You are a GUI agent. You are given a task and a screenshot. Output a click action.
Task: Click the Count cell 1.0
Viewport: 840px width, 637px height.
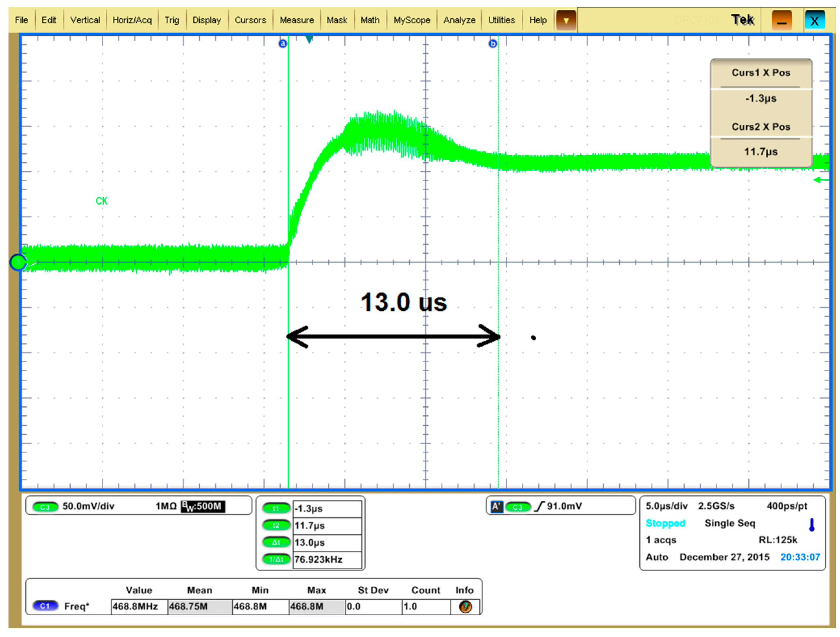426,607
